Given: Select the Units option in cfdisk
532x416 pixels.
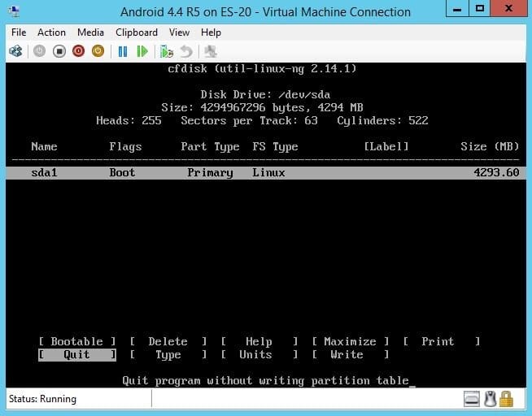Looking at the screenshot, I should pos(259,355).
